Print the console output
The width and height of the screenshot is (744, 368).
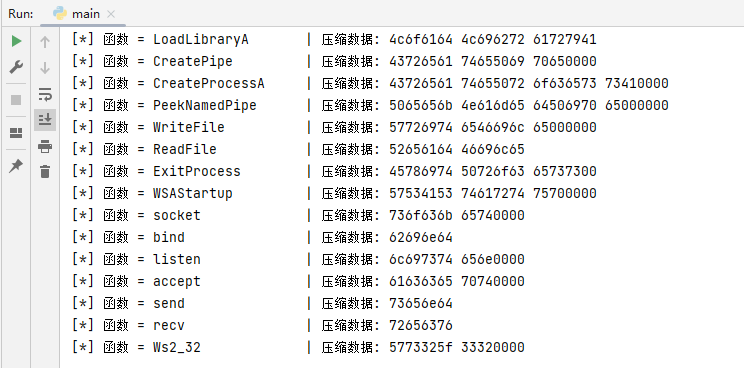coord(45,146)
